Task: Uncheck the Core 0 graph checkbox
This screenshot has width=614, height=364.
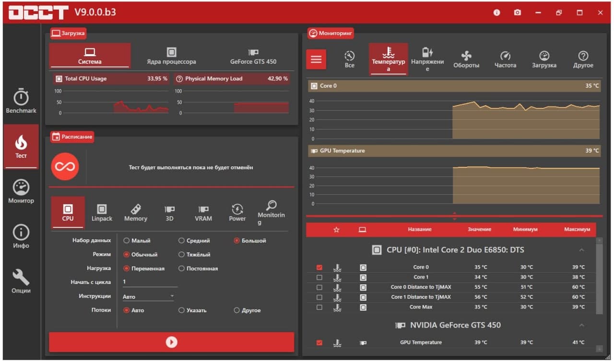Action: (x=319, y=267)
